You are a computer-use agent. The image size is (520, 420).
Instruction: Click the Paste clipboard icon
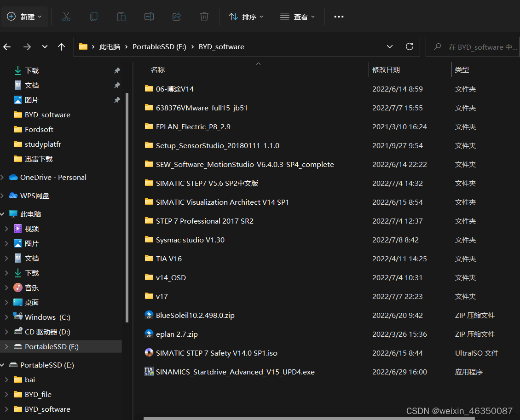pyautogui.click(x=121, y=17)
